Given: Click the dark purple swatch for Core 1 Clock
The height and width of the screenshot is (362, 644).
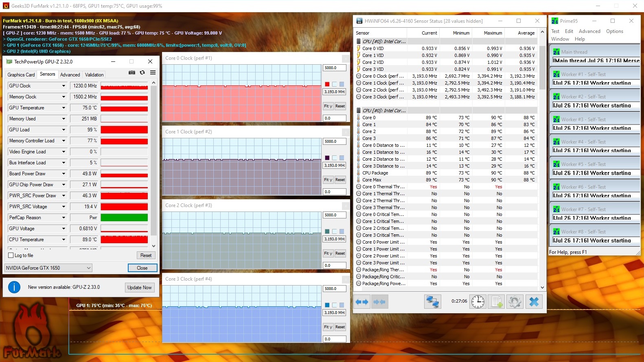Looking at the screenshot, I should (x=327, y=158).
